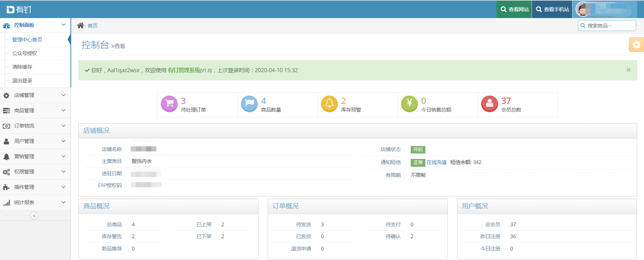Click the 商品概况 panel header
The height and width of the screenshot is (260, 644).
tap(168, 206)
